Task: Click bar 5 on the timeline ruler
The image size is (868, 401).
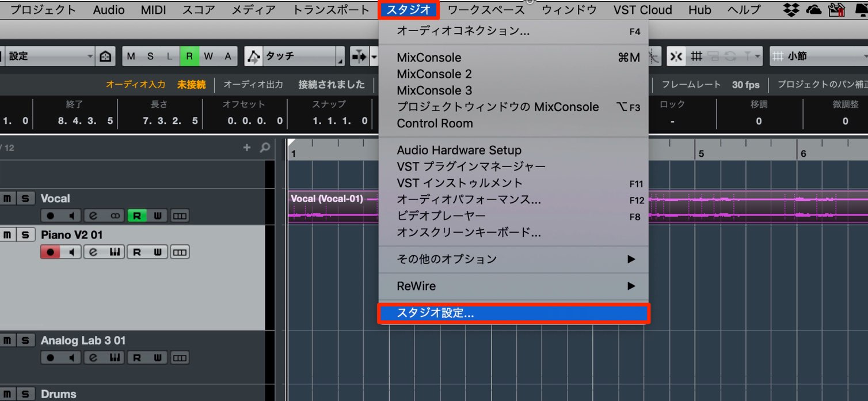Action: pyautogui.click(x=701, y=153)
